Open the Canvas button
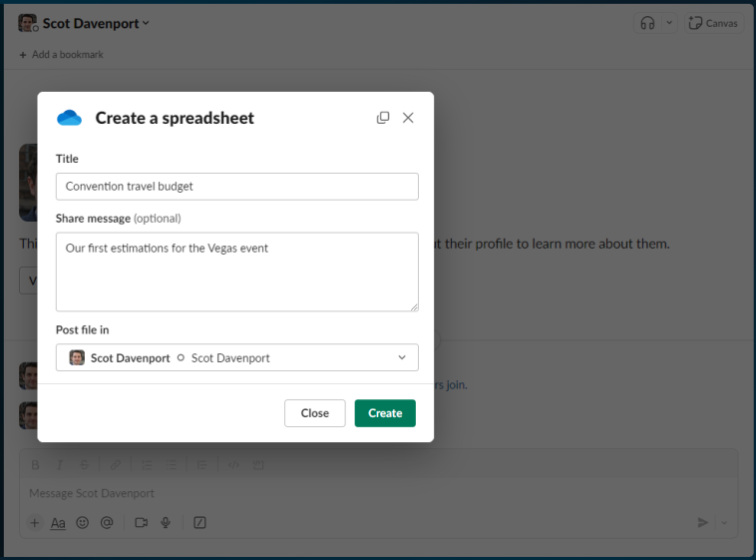This screenshot has width=756, height=560. (713, 23)
